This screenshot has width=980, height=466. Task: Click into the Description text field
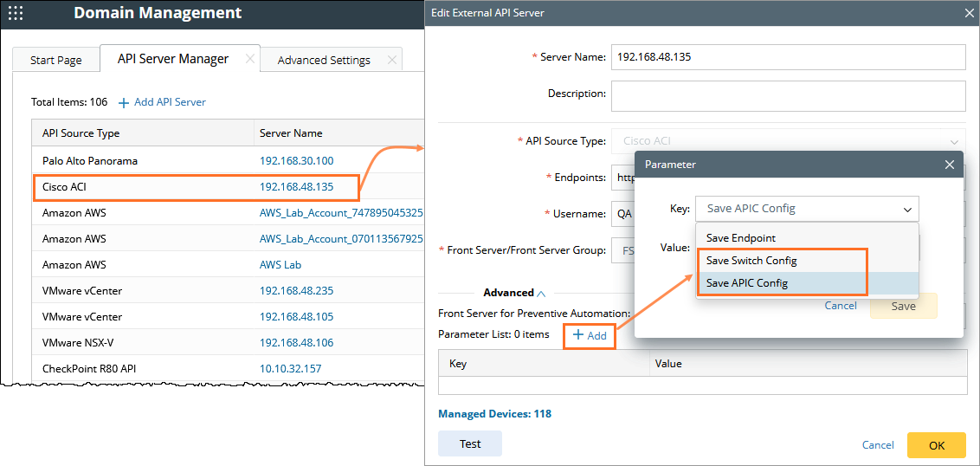(x=788, y=96)
